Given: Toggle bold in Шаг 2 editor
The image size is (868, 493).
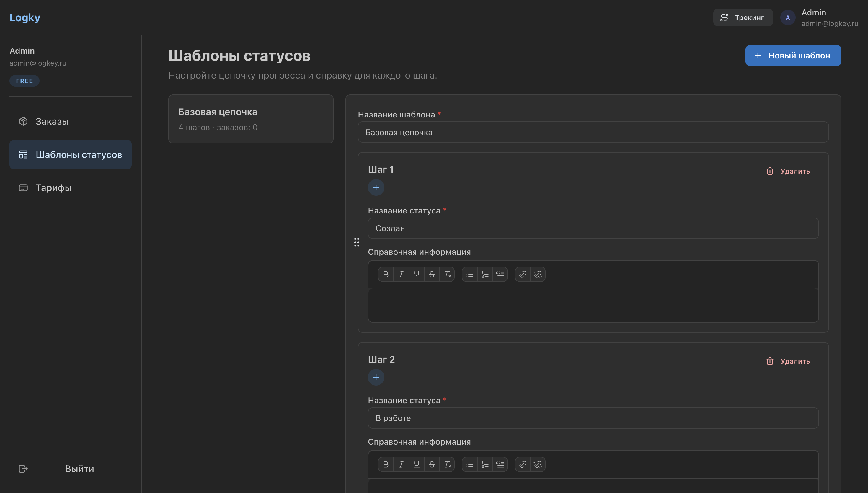Looking at the screenshot, I should [x=386, y=464].
